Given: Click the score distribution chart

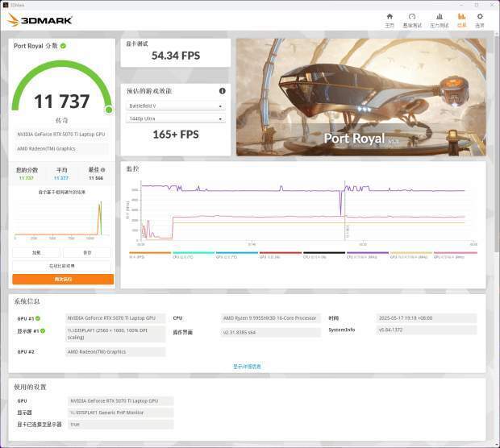Looking at the screenshot, I should (x=61, y=220).
